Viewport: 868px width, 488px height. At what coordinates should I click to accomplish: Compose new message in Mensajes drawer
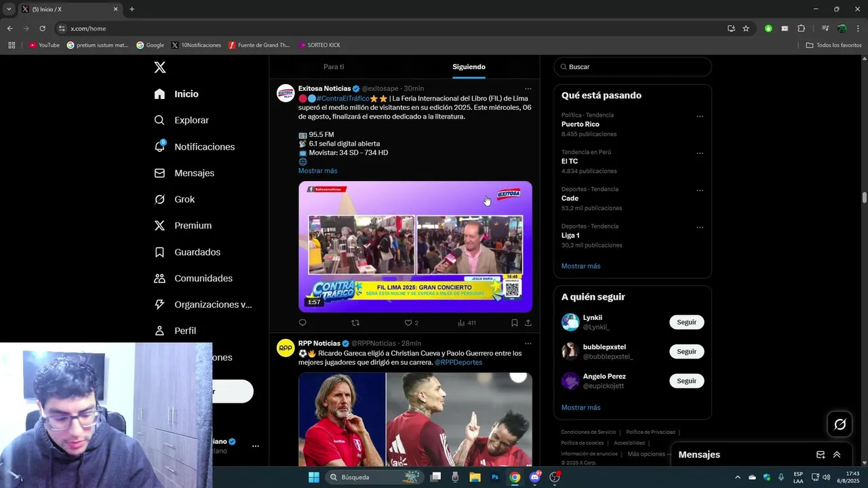pyautogui.click(x=821, y=455)
